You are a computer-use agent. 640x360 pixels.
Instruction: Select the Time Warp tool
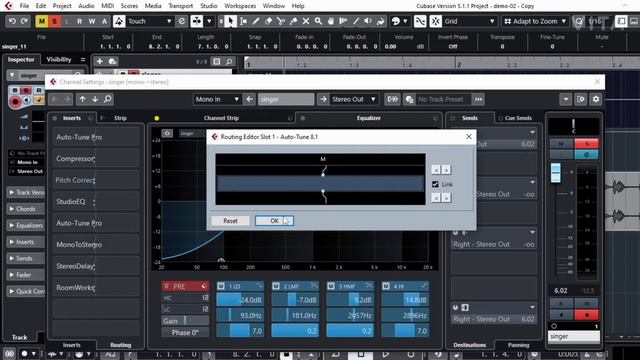coord(343,21)
